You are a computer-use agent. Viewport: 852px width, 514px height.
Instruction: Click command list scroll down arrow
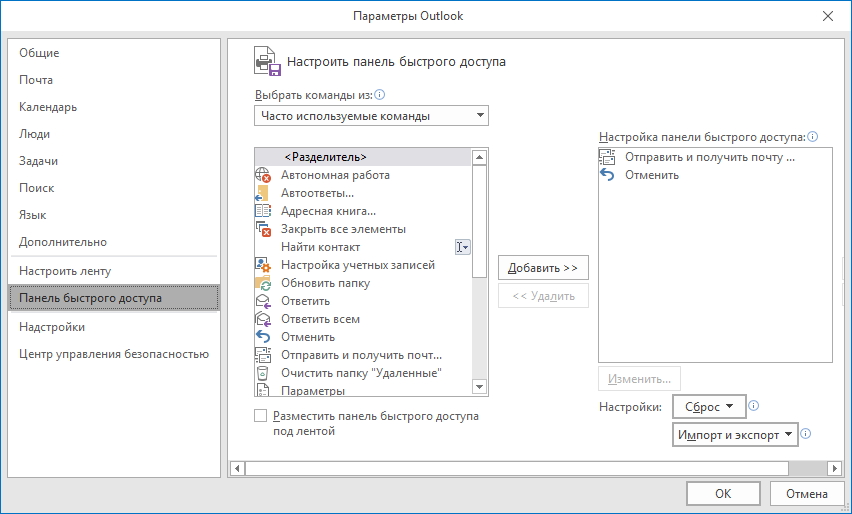(x=479, y=387)
